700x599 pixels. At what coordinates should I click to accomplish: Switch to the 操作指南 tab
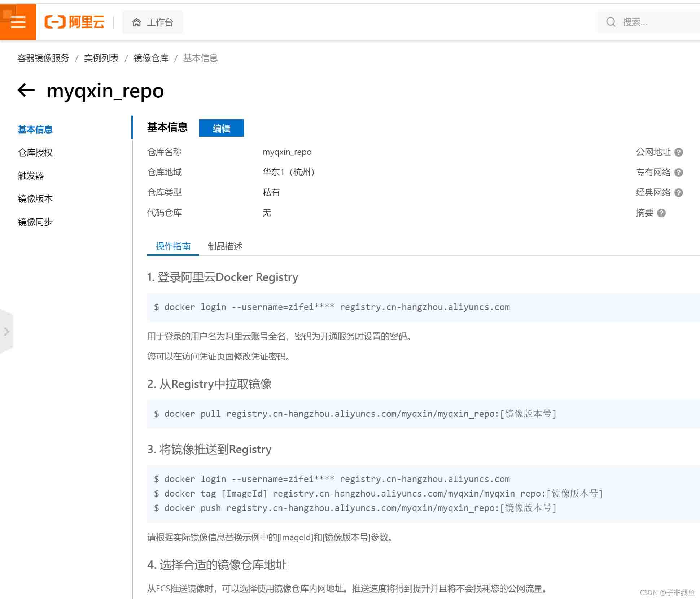point(173,246)
